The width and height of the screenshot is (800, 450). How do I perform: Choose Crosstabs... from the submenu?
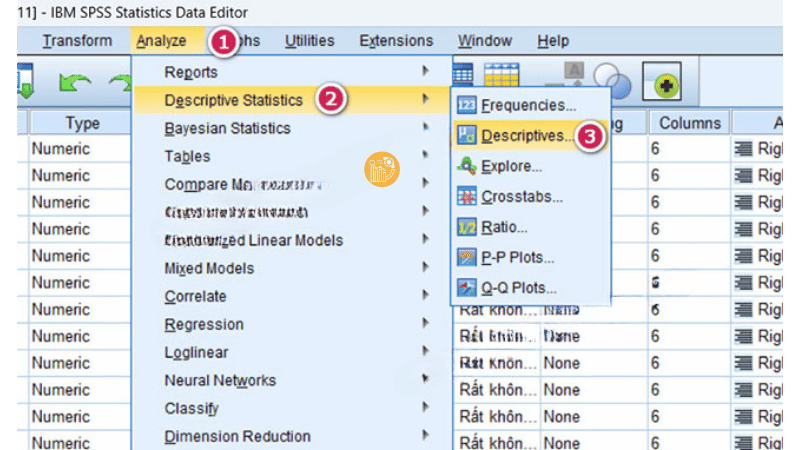pos(531,196)
